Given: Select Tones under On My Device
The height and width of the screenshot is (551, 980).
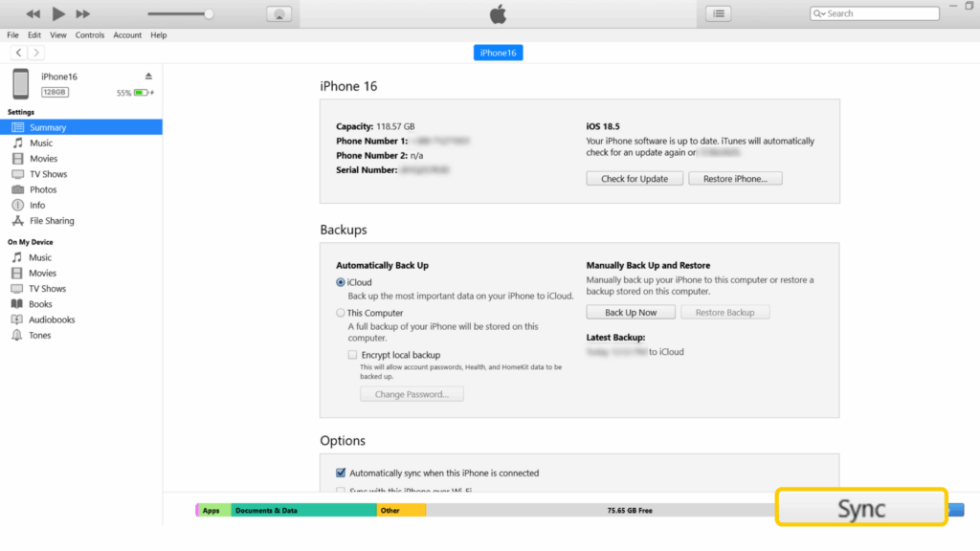Looking at the screenshot, I should tap(39, 334).
